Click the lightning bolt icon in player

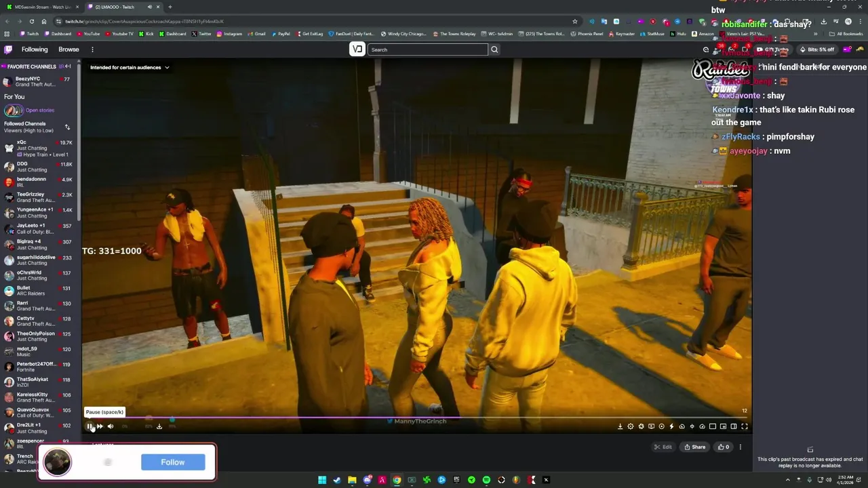[671, 426]
